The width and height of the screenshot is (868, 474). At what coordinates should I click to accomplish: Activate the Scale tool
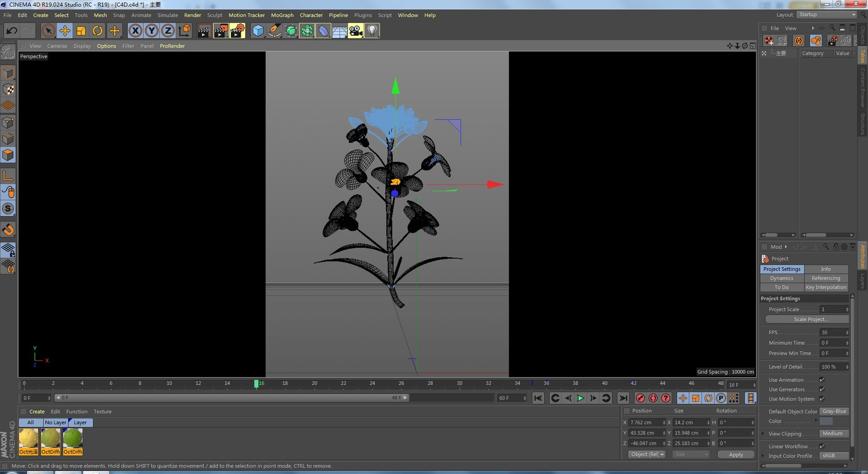[81, 31]
